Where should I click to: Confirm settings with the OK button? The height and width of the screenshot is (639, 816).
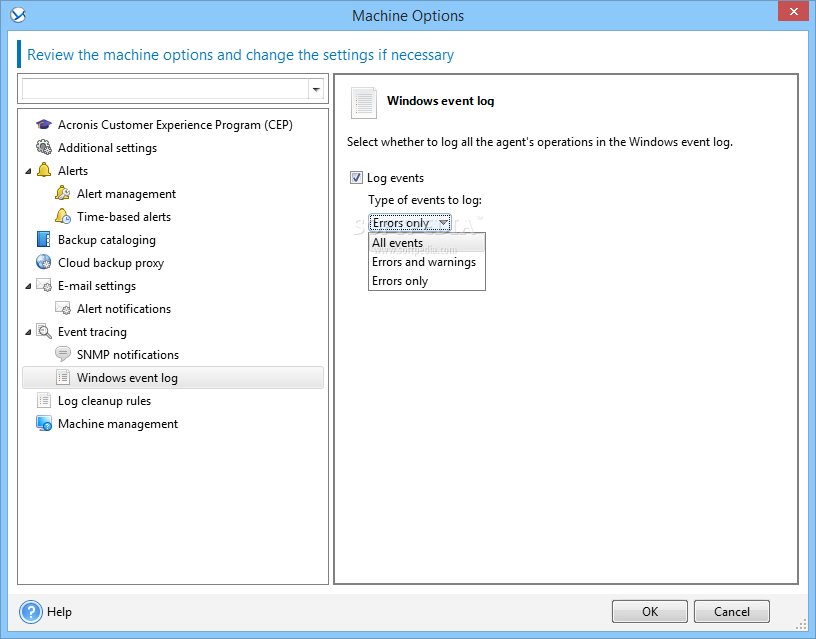click(x=649, y=611)
